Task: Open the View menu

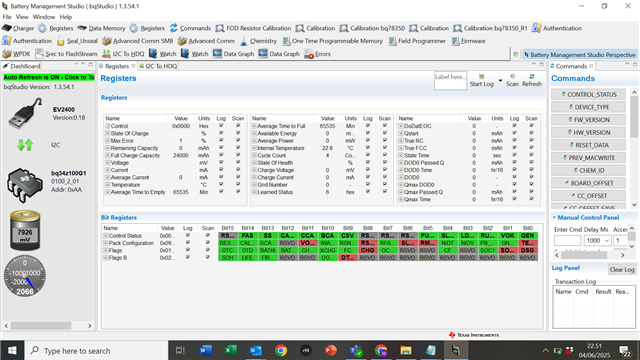Action: click(22, 17)
